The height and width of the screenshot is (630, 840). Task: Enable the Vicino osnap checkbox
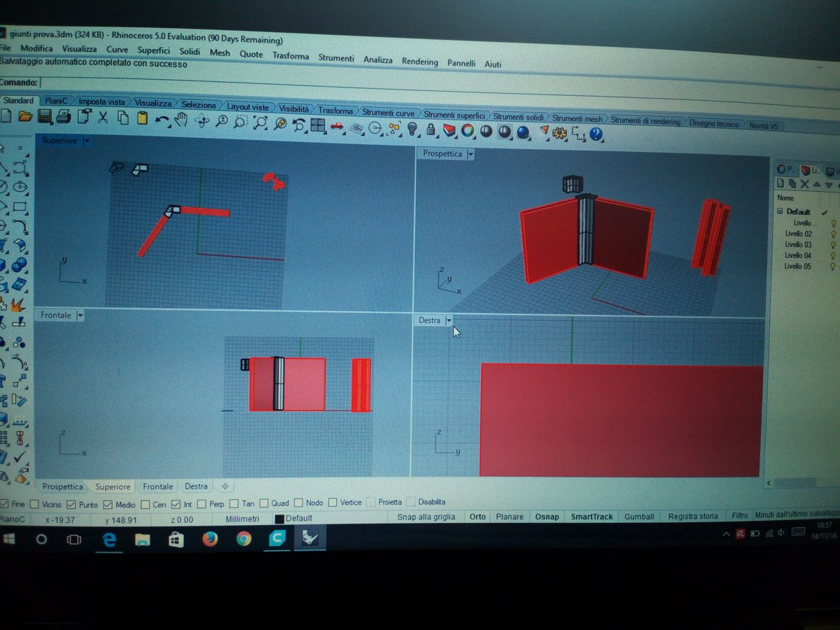click(x=34, y=504)
